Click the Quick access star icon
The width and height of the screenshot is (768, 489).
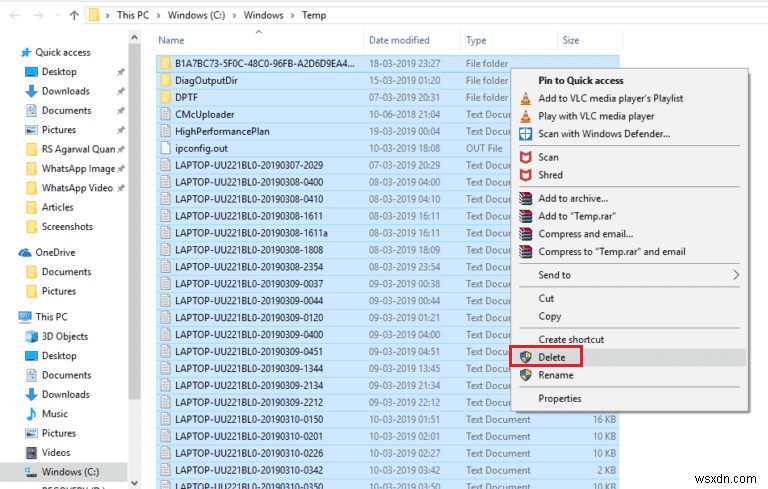pos(26,52)
